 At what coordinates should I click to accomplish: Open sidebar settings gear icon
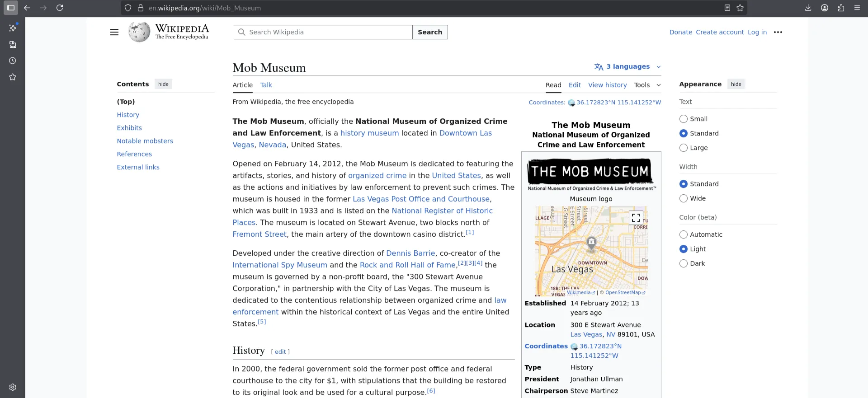point(13,387)
